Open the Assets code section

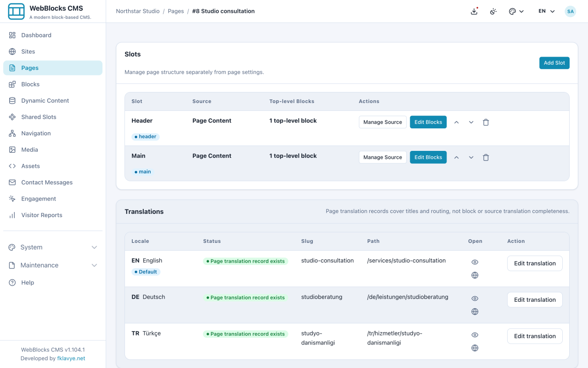(x=53, y=166)
